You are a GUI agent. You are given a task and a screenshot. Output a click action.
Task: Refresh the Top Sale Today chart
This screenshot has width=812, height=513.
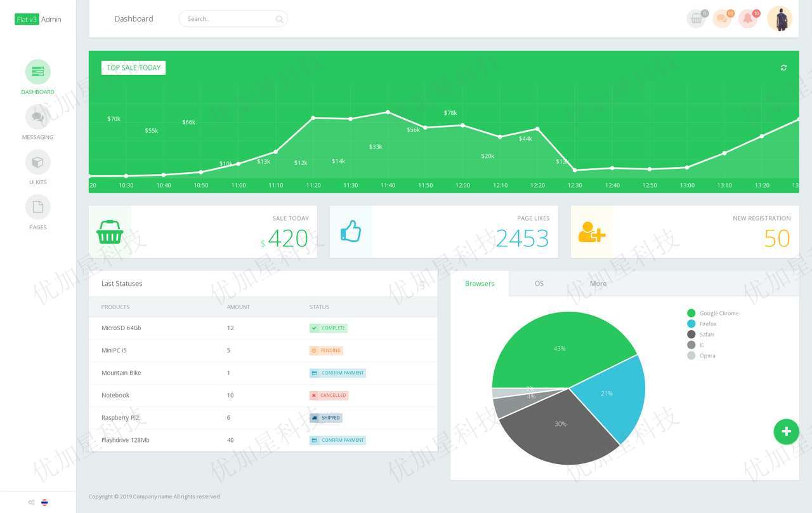click(783, 68)
